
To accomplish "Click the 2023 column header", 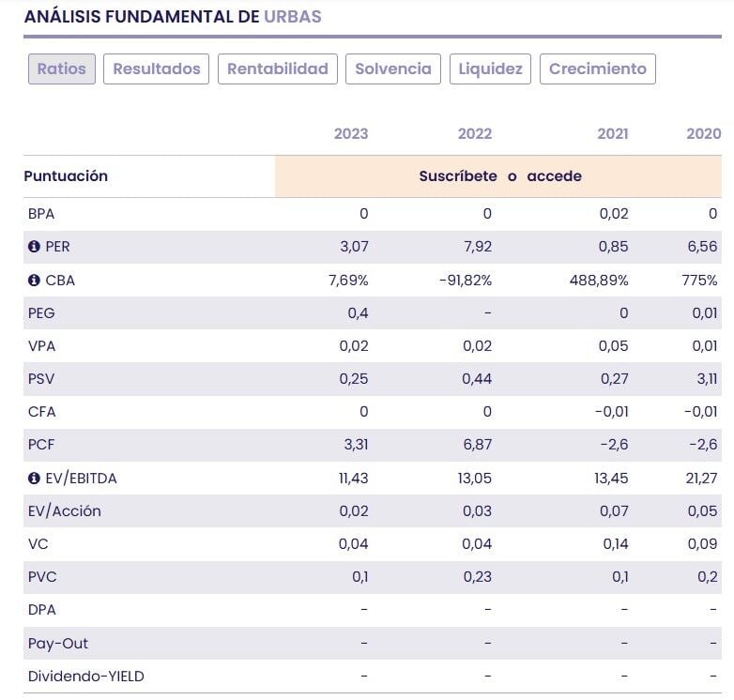I will pos(351,133).
